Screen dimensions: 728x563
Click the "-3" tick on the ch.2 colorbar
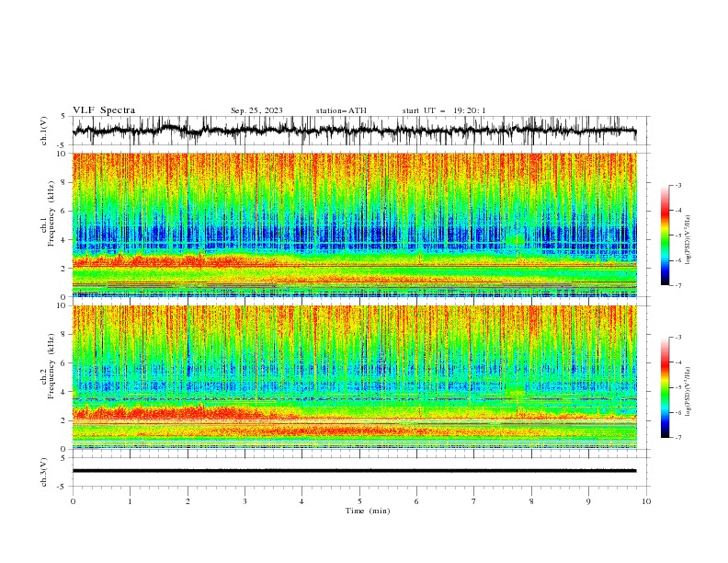pyautogui.click(x=678, y=338)
